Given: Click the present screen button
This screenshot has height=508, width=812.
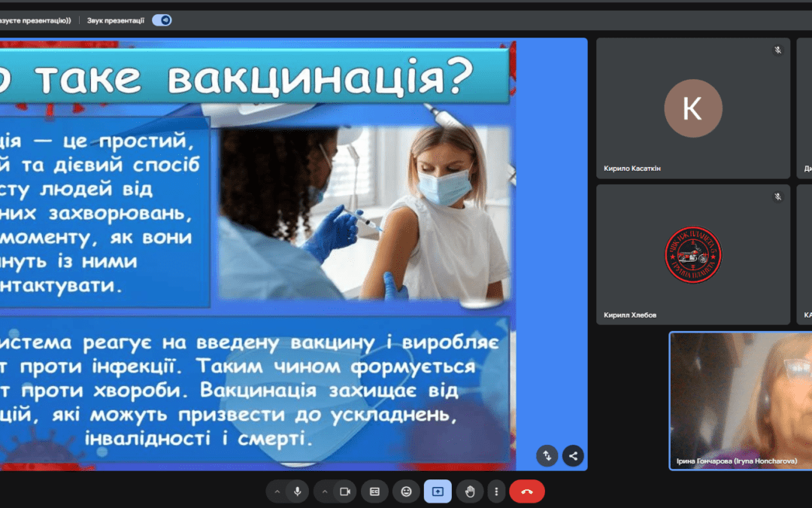Looking at the screenshot, I should tap(438, 491).
